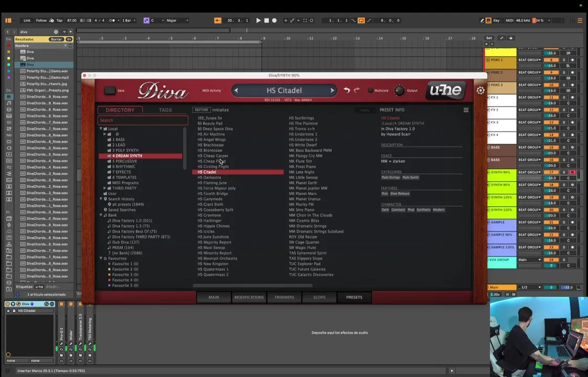Image resolution: width=588 pixels, height=377 pixels.
Task: Collapse the Bank section
Action: tap(101, 215)
